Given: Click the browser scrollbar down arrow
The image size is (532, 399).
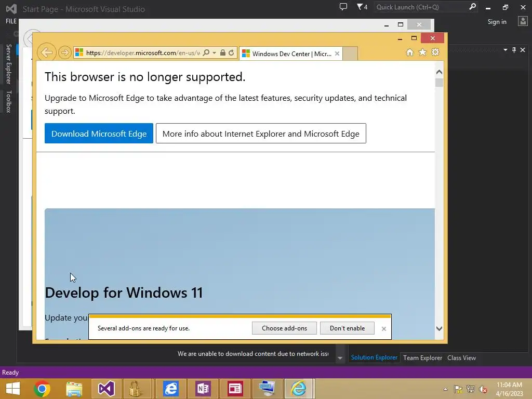Looking at the screenshot, I should tap(439, 328).
